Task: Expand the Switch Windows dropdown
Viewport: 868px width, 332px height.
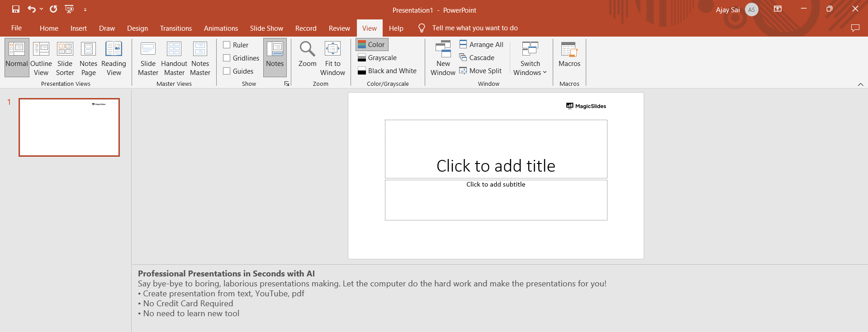Action: pyautogui.click(x=530, y=59)
